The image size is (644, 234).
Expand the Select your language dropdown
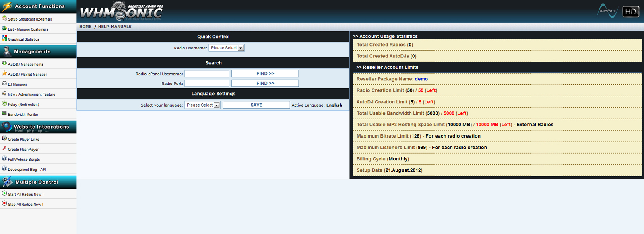(202, 105)
